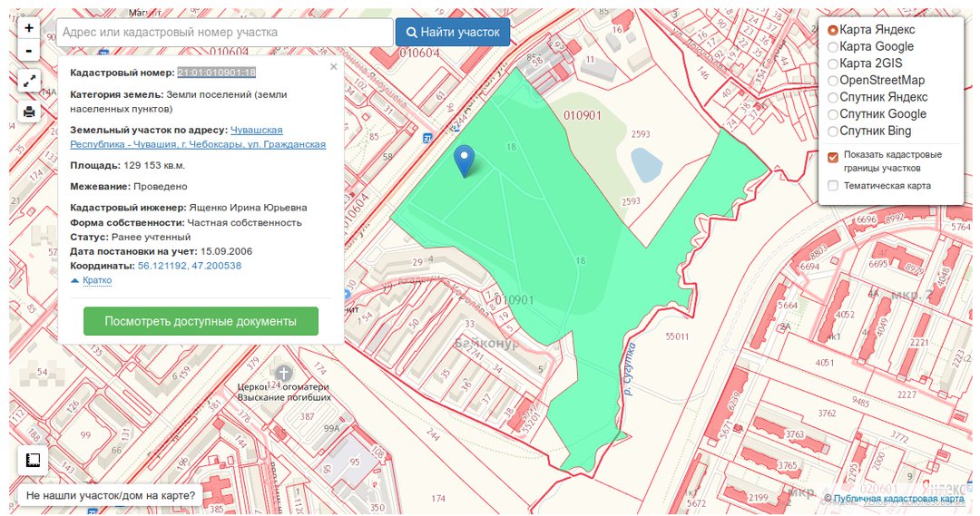Click the print map icon

pos(29,112)
